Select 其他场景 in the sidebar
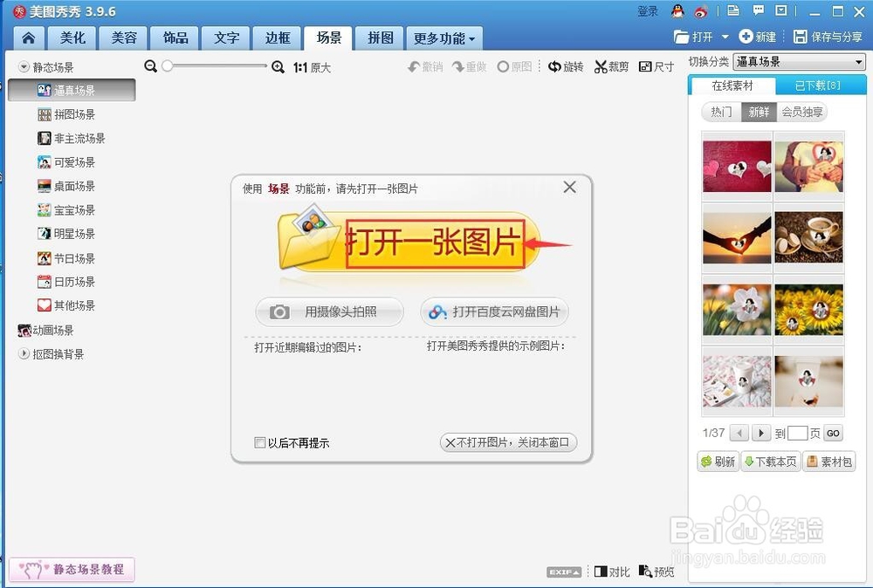 66,305
